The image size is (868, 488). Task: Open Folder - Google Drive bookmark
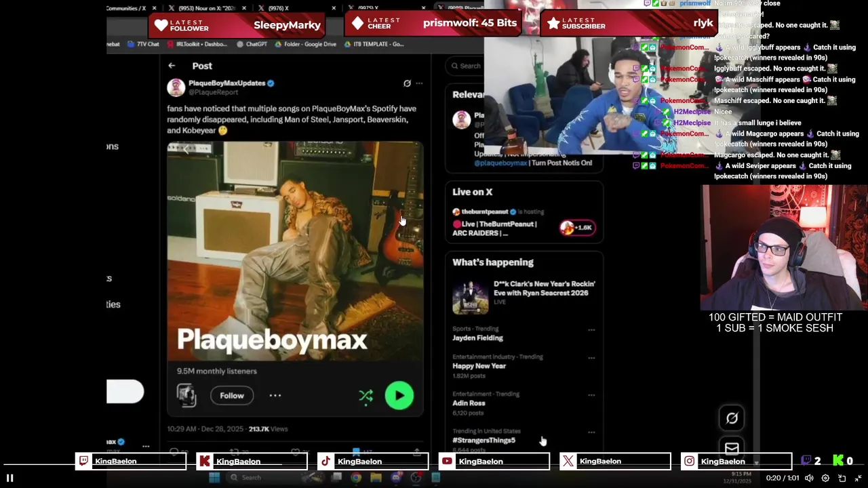pos(306,44)
